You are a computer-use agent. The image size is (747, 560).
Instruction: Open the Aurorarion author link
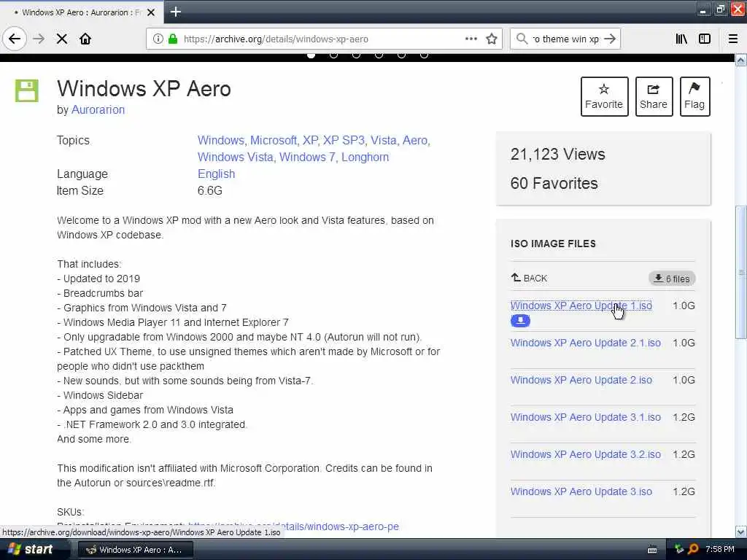tap(98, 109)
